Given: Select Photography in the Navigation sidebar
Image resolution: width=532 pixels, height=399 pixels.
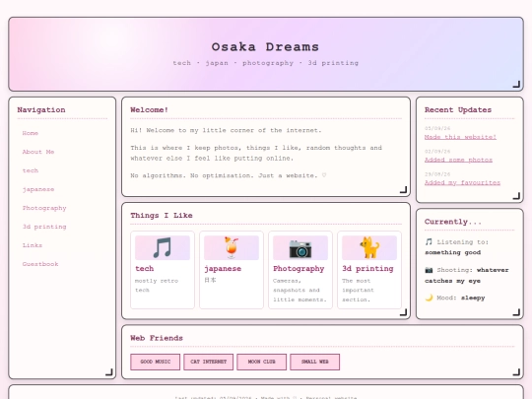Looking at the screenshot, I should click(44, 208).
